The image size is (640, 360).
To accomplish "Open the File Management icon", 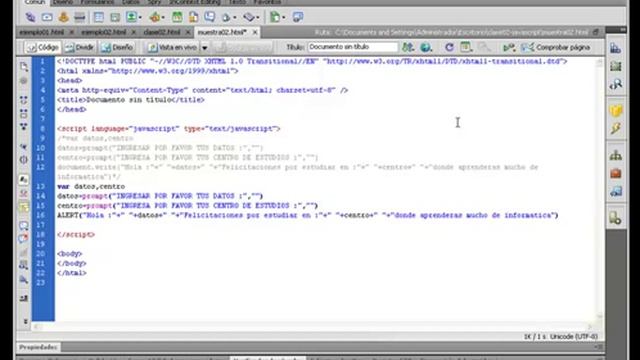I will tap(408, 47).
